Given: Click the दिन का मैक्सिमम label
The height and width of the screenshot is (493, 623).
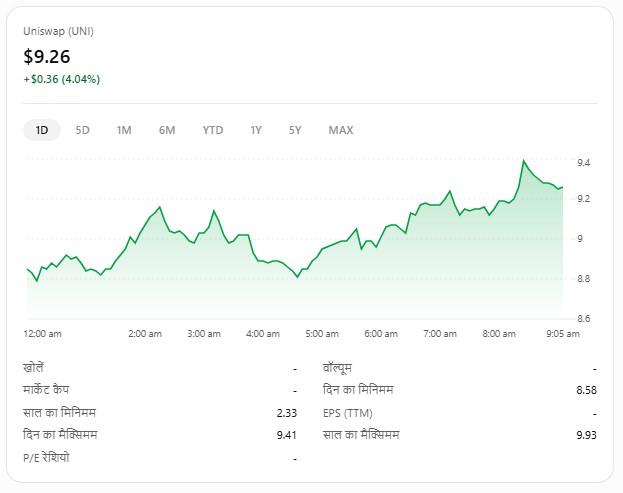Looking at the screenshot, I should (x=60, y=435).
